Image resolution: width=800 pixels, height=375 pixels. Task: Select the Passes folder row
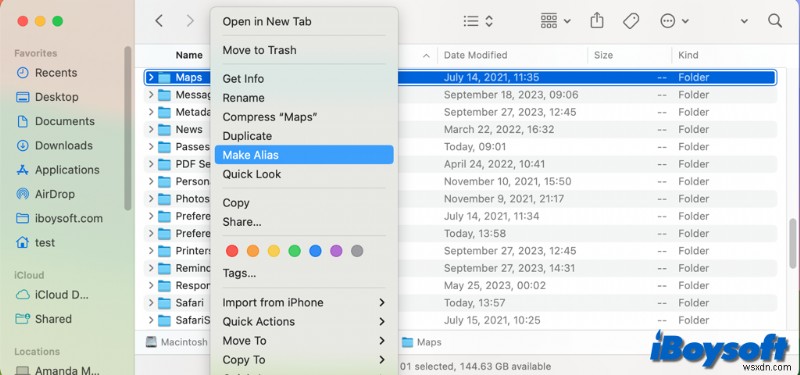(x=461, y=147)
